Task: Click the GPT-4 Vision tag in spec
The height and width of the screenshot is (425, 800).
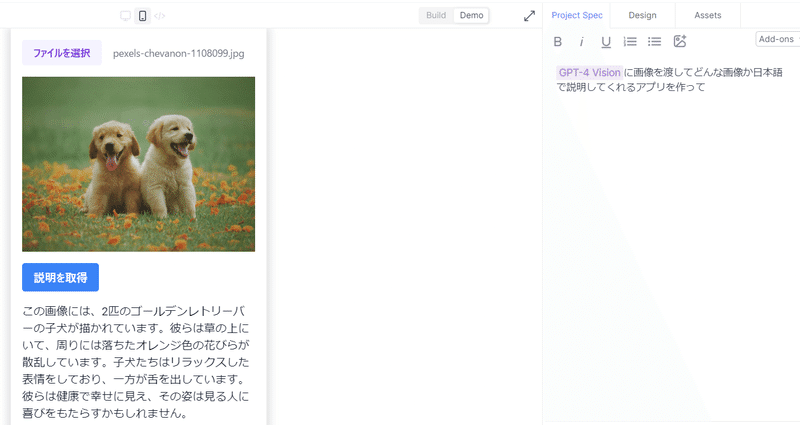Action: pos(589,73)
